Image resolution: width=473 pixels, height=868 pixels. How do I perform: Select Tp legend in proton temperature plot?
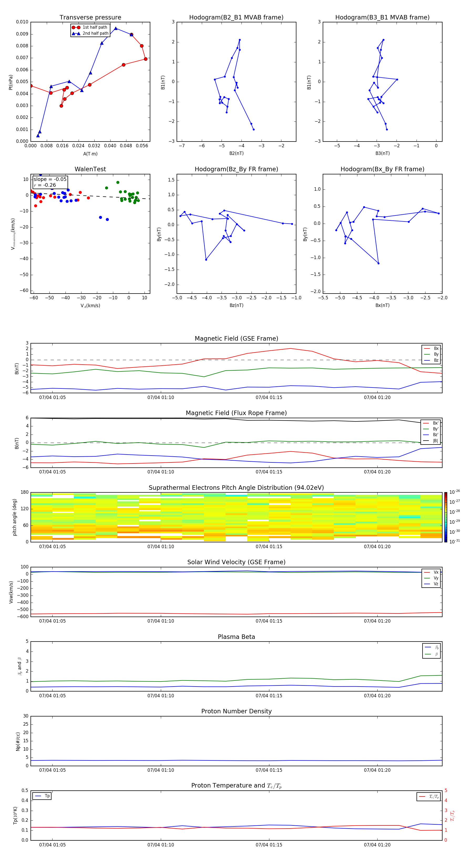(42, 796)
